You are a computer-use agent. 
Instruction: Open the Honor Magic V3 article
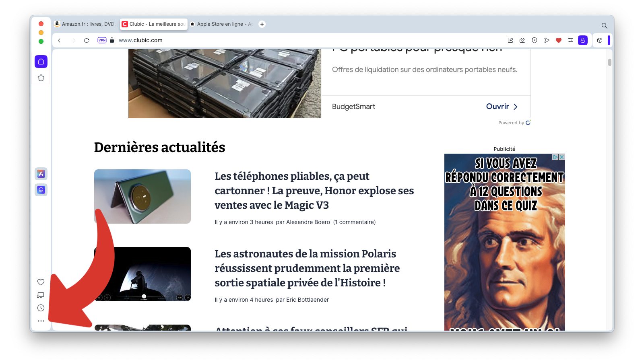point(314,191)
